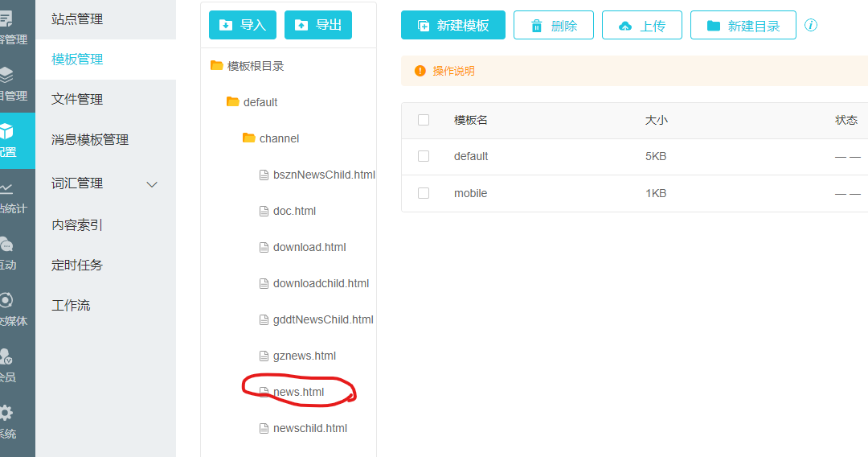Image resolution: width=868 pixels, height=457 pixels.
Task: Click the system gear icon in left sidebar
Action: [x=6, y=414]
